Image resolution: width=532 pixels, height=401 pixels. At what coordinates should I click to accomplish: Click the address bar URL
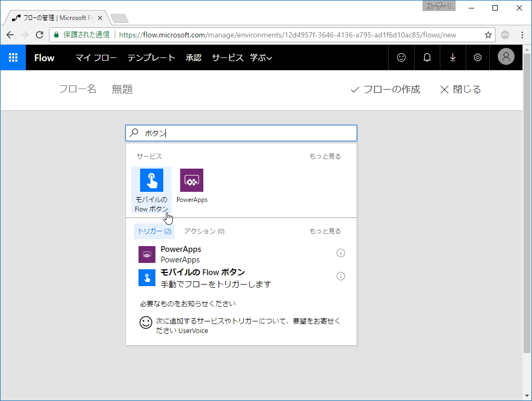288,35
